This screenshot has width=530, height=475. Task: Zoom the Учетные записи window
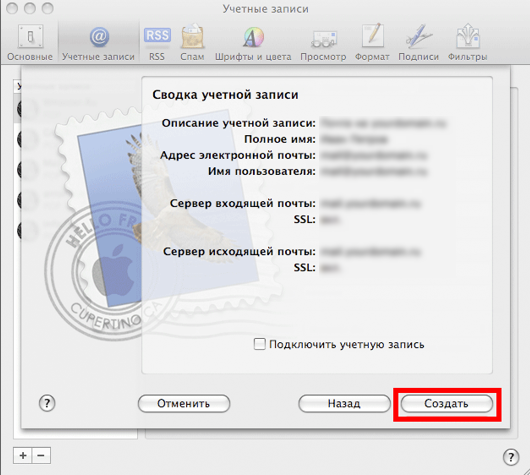click(x=48, y=8)
